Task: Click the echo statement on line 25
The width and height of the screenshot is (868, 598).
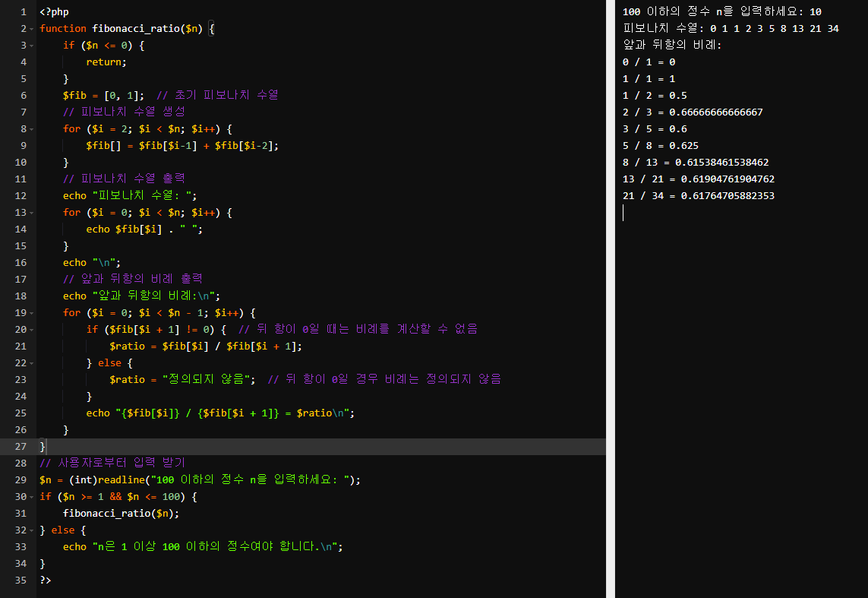Action: tap(220, 413)
